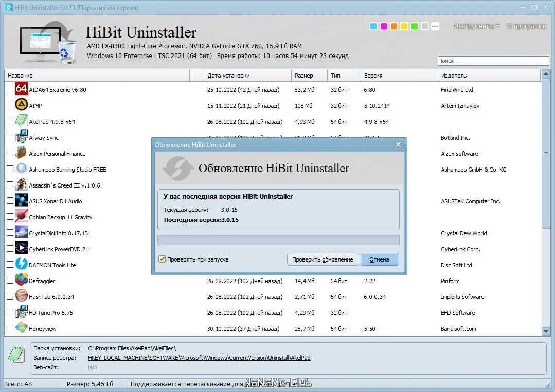Click the HD Tune Pro program icon

point(21,311)
